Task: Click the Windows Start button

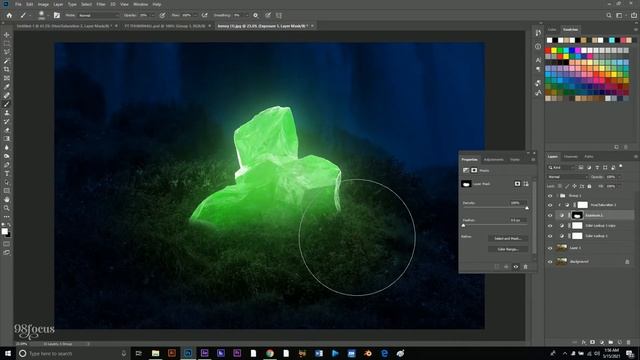Action: pyautogui.click(x=8, y=353)
